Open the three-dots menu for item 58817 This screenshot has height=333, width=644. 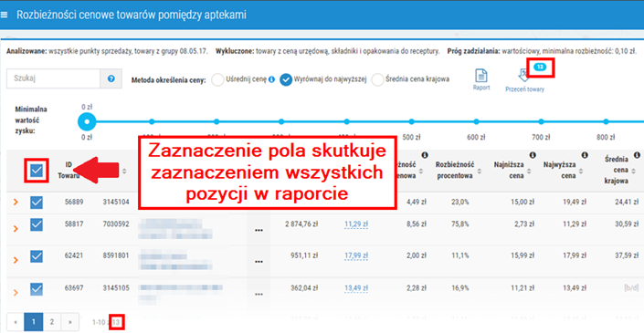[259, 231]
